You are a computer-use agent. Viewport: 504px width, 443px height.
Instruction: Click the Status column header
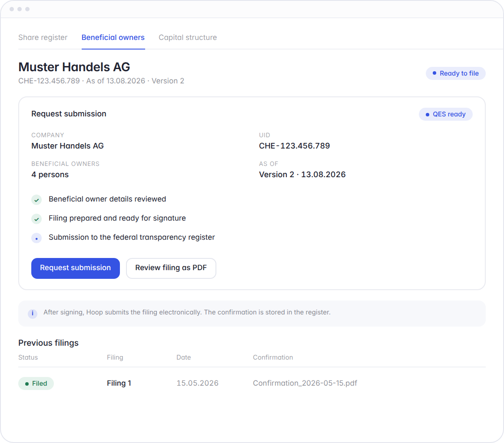pyautogui.click(x=28, y=357)
